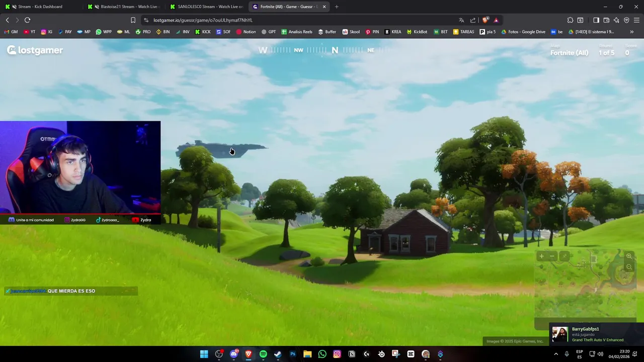Open a new browser tab
The width and height of the screenshot is (644, 362).
click(337, 7)
